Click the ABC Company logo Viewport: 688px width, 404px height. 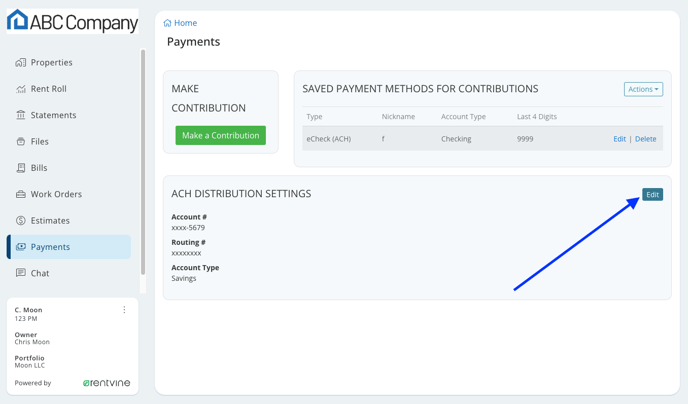(72, 21)
